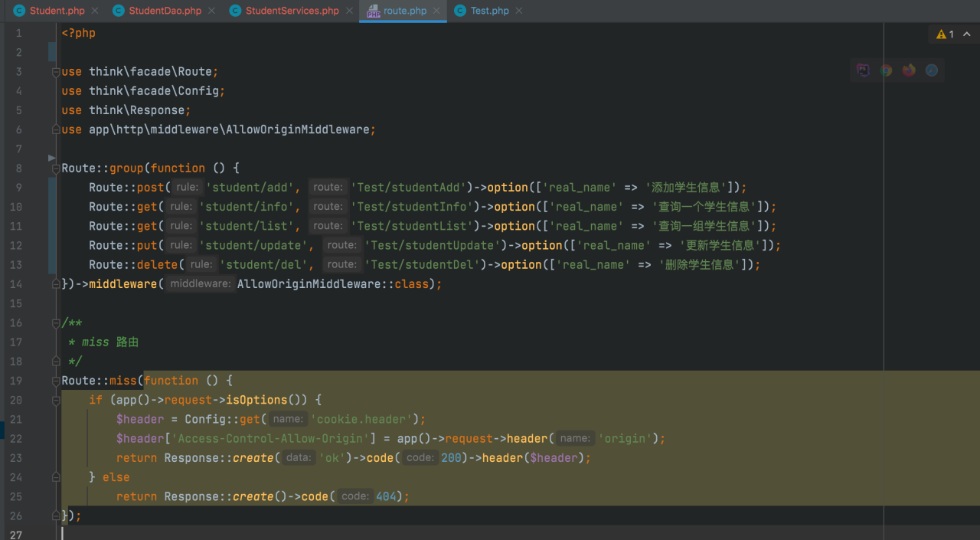Screen dimensions: 980x540
Task: Click 'use think\Response' import line
Action: point(126,110)
